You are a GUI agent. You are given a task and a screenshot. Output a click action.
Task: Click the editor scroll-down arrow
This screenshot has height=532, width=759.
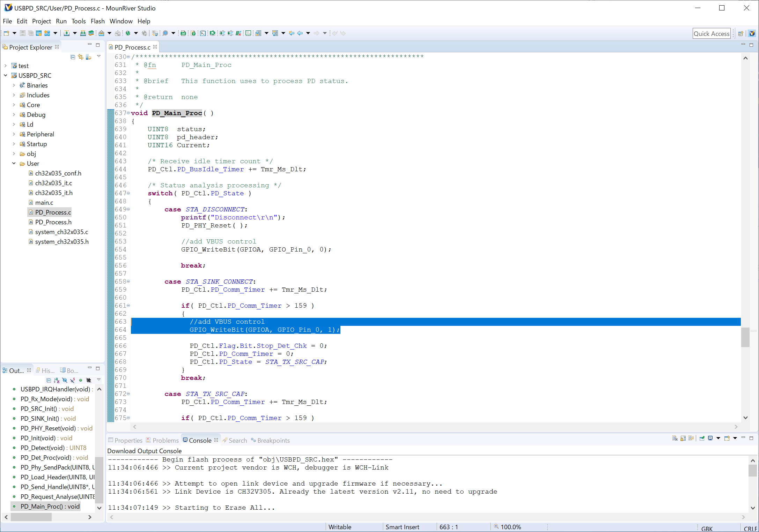(x=745, y=418)
